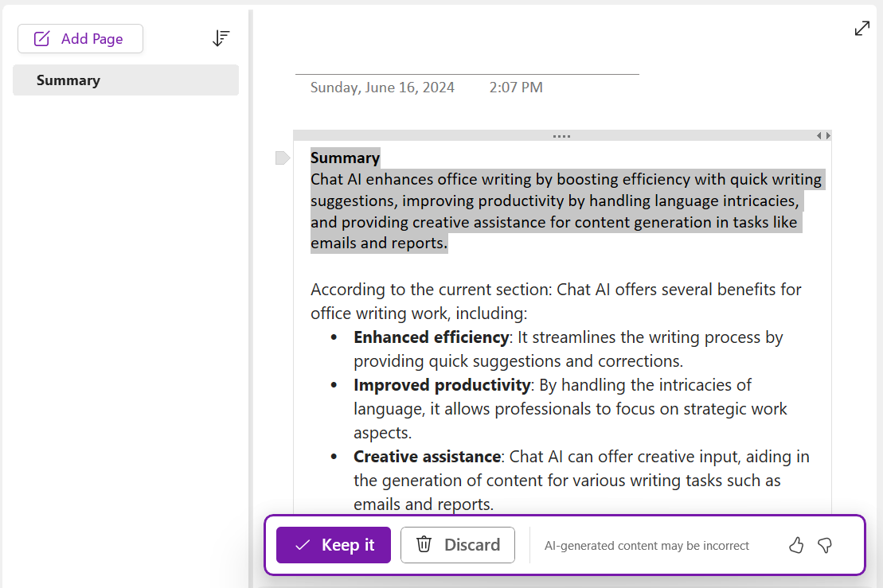The height and width of the screenshot is (588, 883).
Task: Click the grip dots atop the note container
Action: (561, 136)
